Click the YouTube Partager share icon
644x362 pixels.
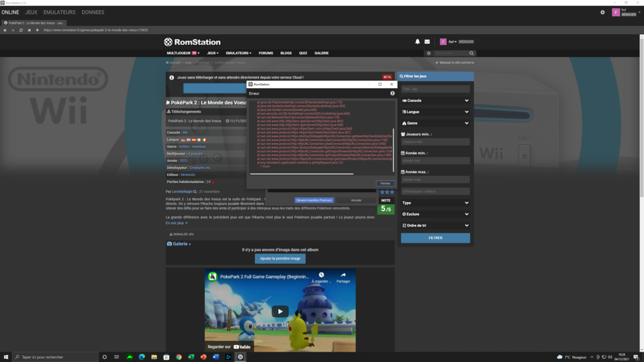[x=343, y=275]
